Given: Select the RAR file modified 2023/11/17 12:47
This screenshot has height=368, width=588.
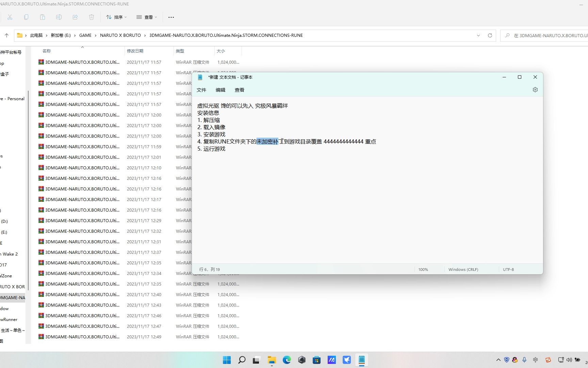Looking at the screenshot, I should click(139, 326).
